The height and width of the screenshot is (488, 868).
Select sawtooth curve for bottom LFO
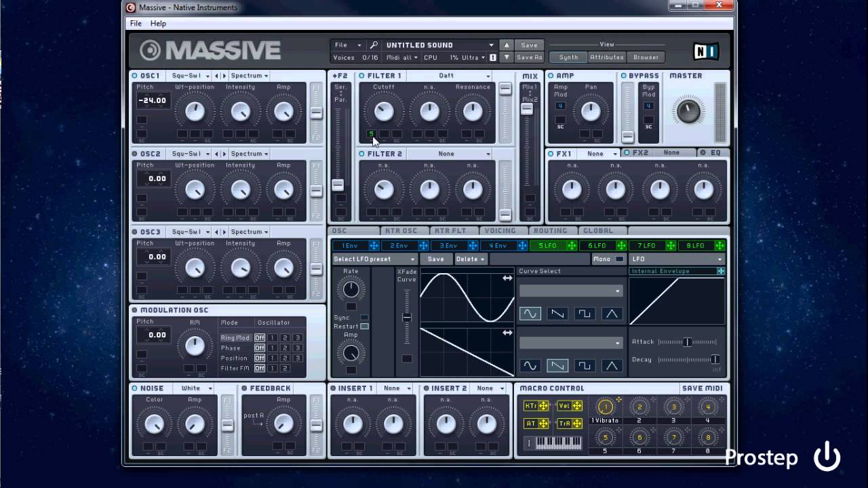point(557,366)
